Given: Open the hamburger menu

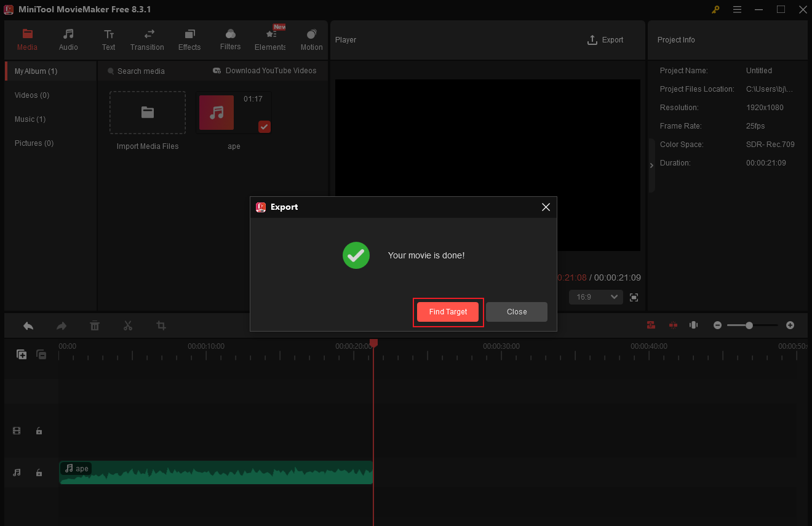Looking at the screenshot, I should click(x=737, y=9).
